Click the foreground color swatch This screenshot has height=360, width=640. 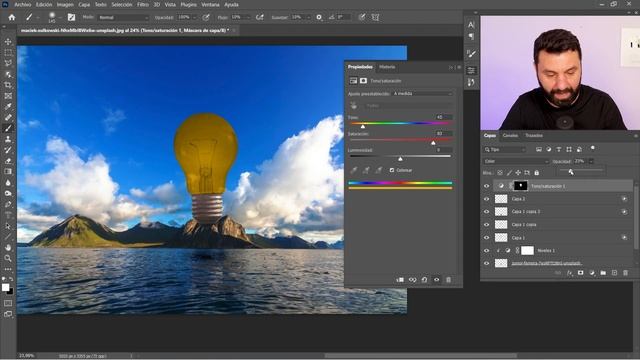tap(5, 288)
